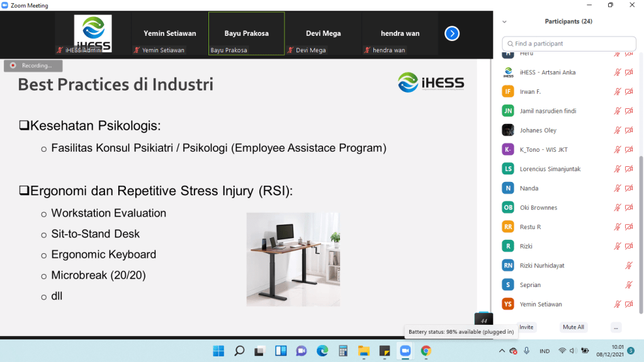Toggle the video-off icon for Restu R

tap(628, 227)
